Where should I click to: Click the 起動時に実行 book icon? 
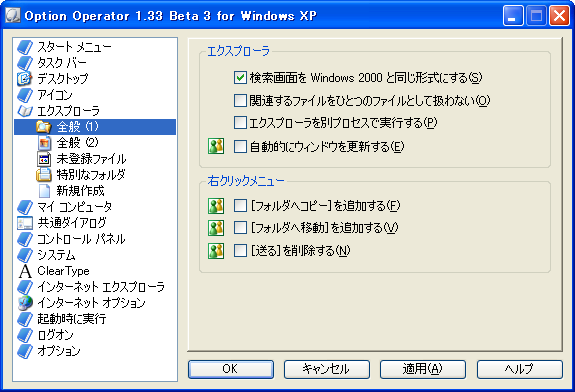(x=25, y=319)
